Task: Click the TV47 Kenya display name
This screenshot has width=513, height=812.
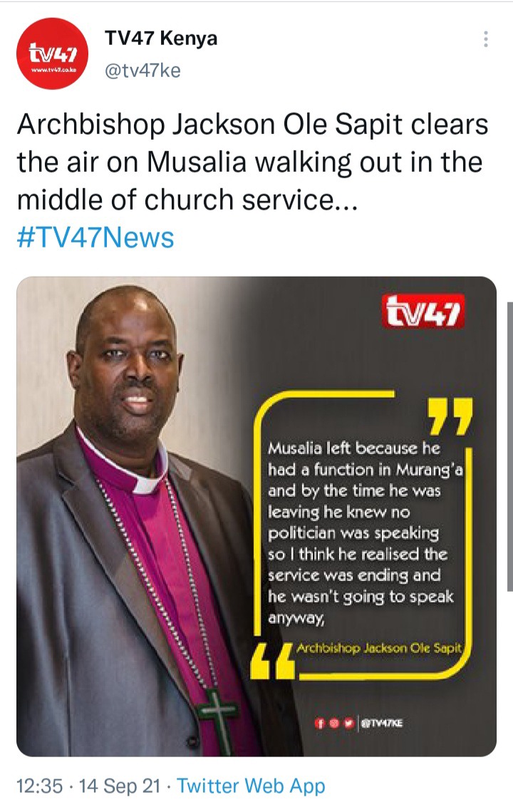Action: (161, 38)
